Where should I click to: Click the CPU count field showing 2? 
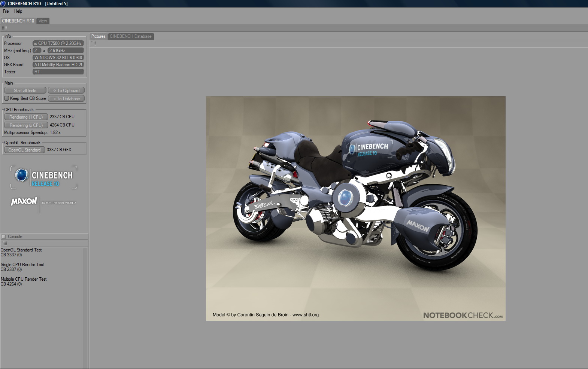click(37, 51)
